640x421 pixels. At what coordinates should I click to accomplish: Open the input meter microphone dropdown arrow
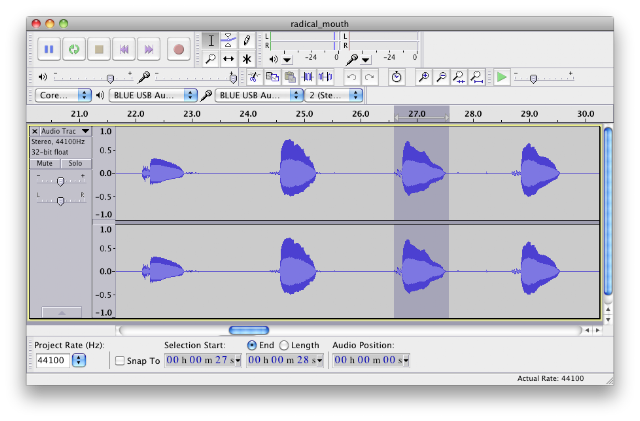click(x=366, y=60)
